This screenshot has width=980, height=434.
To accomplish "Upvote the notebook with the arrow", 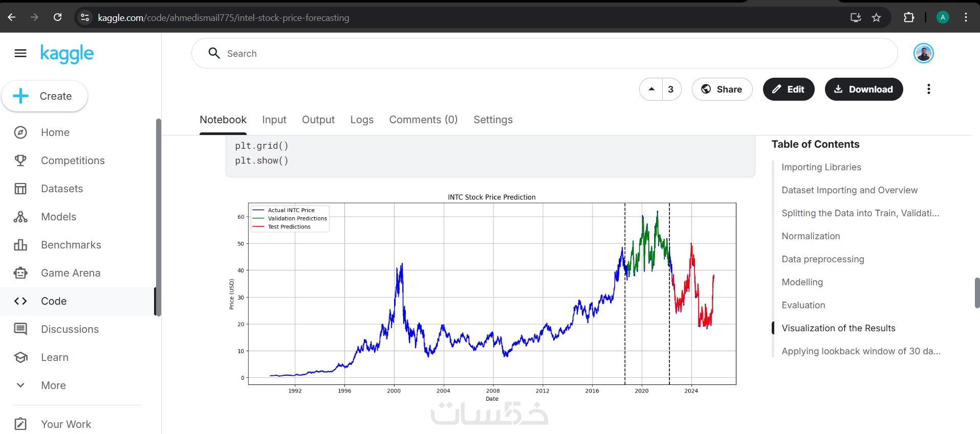I will (651, 89).
